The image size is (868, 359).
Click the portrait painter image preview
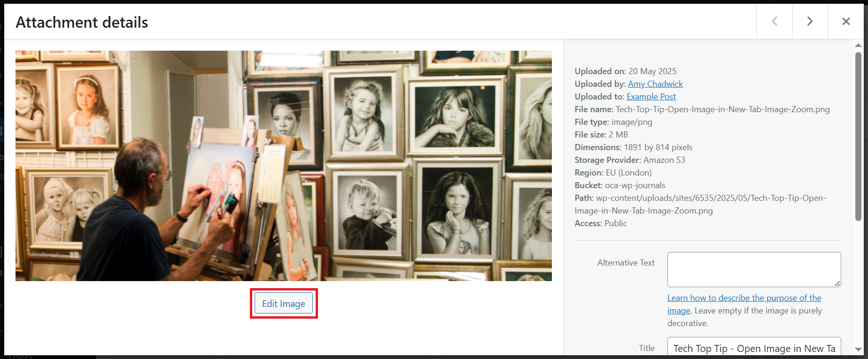pyautogui.click(x=284, y=166)
